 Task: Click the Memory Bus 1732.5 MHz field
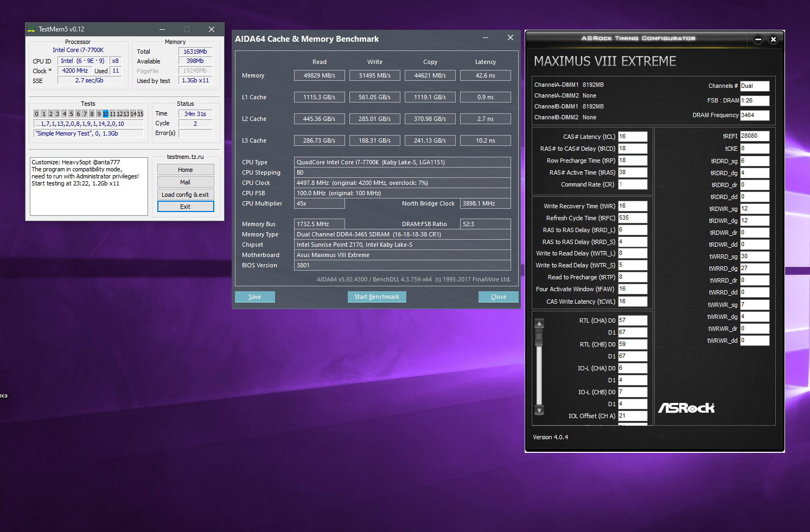(320, 224)
